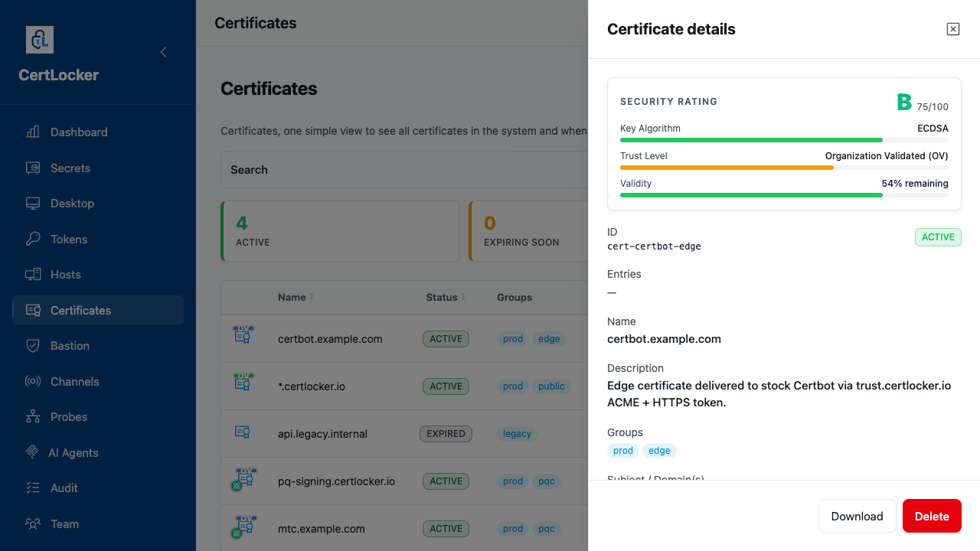This screenshot has height=551, width=980.
Task: Open the api.legacy.internal row name
Action: (x=322, y=434)
